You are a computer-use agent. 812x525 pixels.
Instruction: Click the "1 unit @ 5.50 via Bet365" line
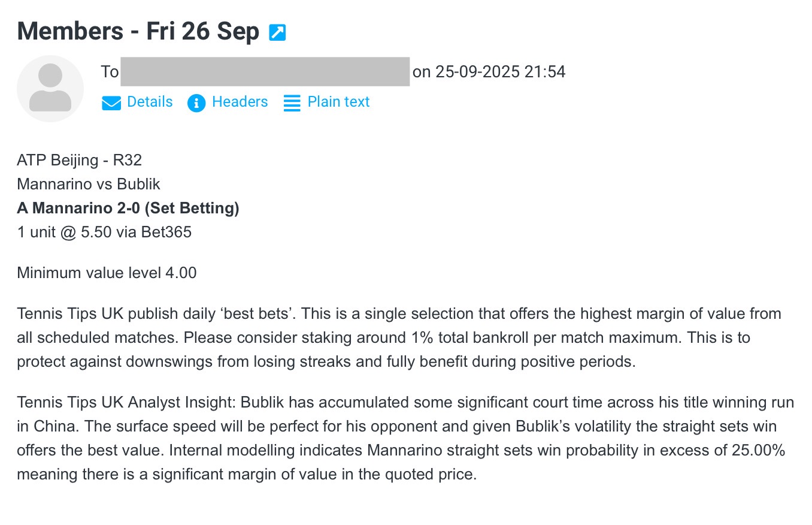[x=104, y=232]
